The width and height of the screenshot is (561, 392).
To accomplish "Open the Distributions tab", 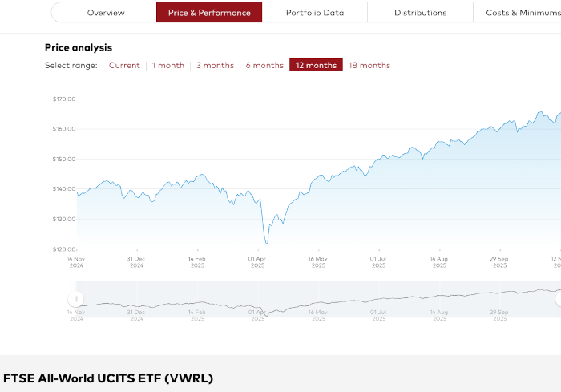I will pyautogui.click(x=421, y=13).
